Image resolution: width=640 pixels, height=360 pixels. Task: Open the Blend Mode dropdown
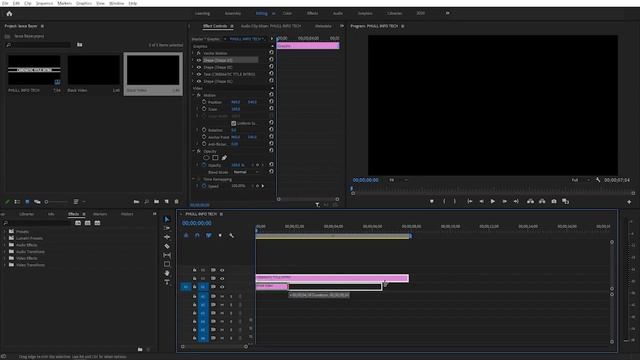tap(246, 172)
